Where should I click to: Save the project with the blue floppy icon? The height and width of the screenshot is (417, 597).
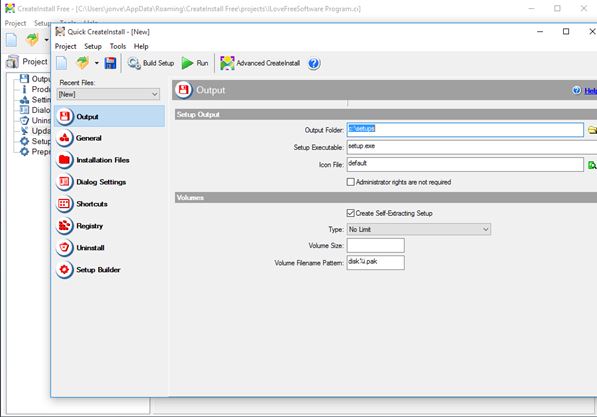point(110,63)
